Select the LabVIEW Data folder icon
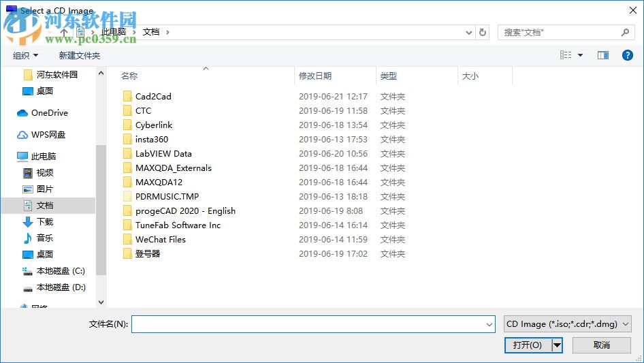Image resolution: width=644 pixels, height=363 pixels. tap(128, 154)
